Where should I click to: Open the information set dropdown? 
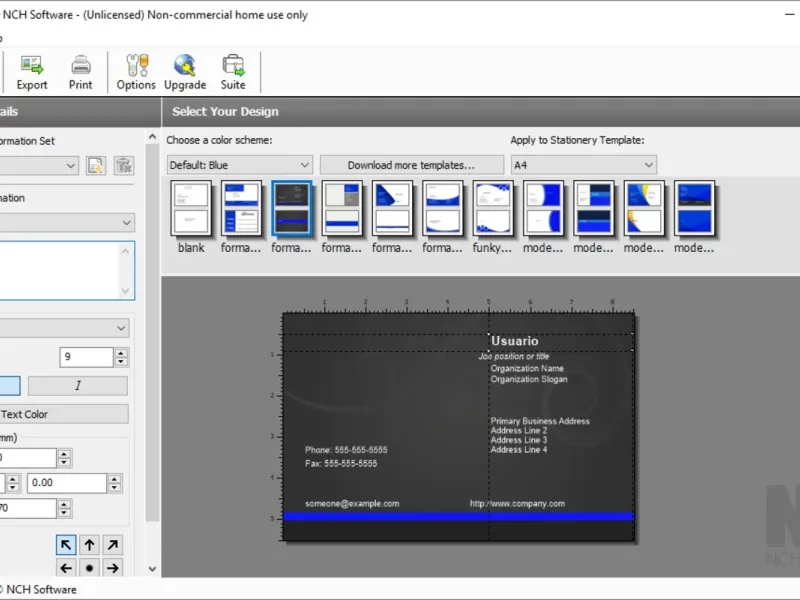39,166
